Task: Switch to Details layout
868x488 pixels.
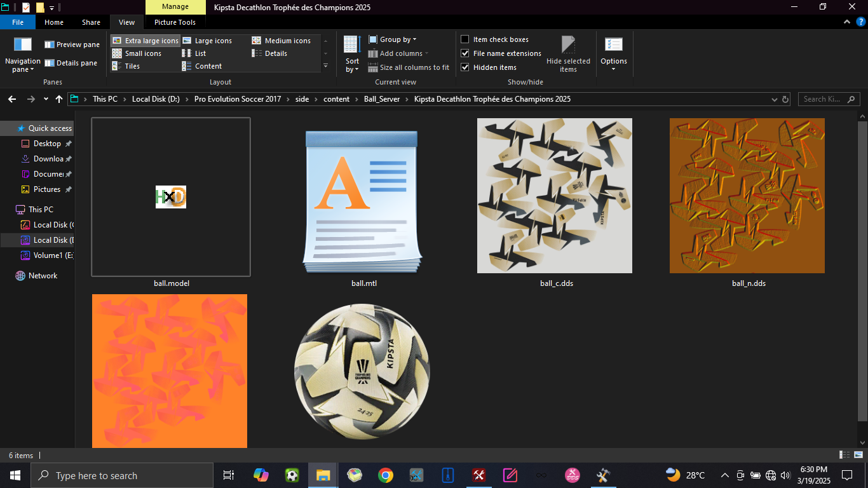Action: pos(269,53)
